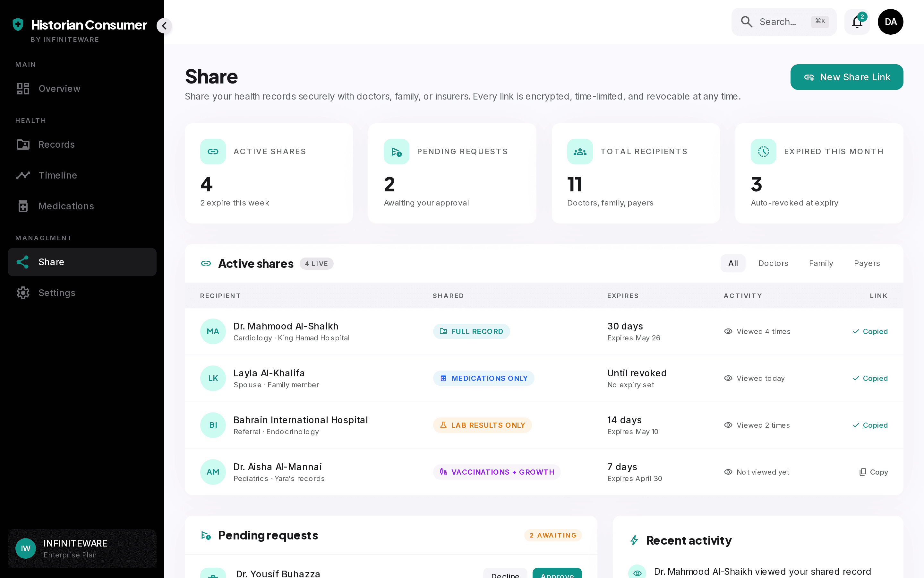Select the Share sidebar item
Image resolution: width=924 pixels, height=578 pixels.
pos(82,262)
